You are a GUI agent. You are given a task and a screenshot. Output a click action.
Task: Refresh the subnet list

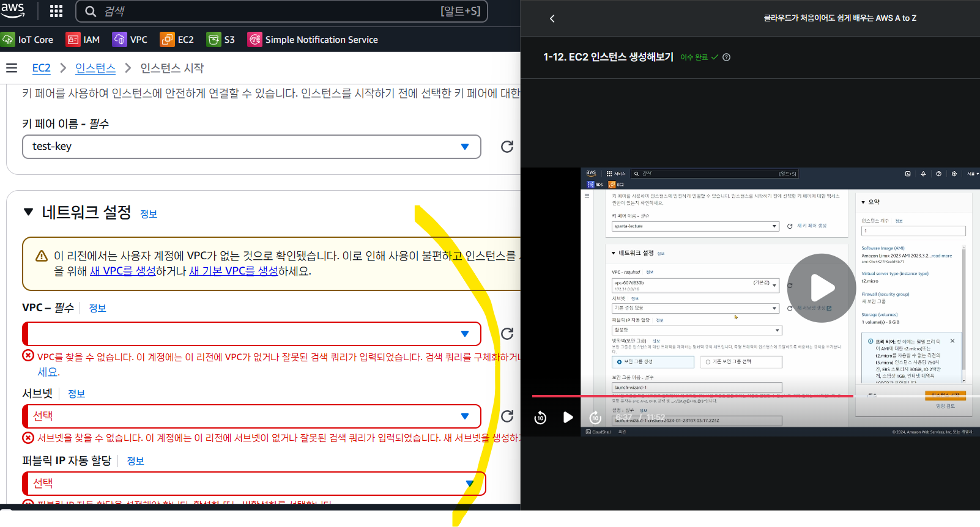point(507,416)
